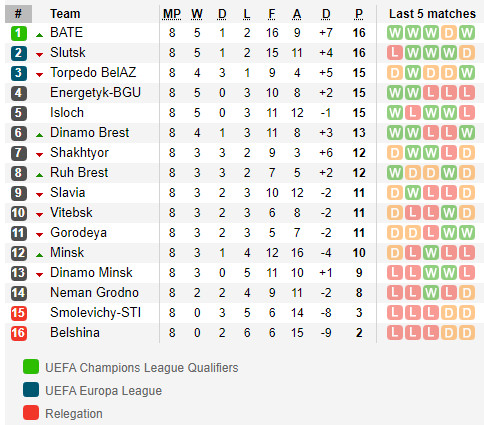The image size is (484, 425).
Task: Click the red rank 16 badge for Belshina
Action: [19, 333]
